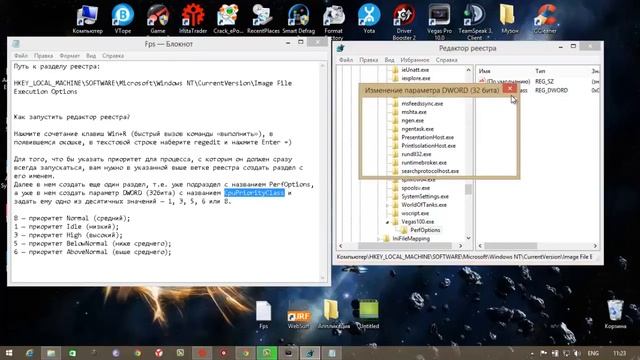Click Notepad vertical scrollbar up arrow

323,66
